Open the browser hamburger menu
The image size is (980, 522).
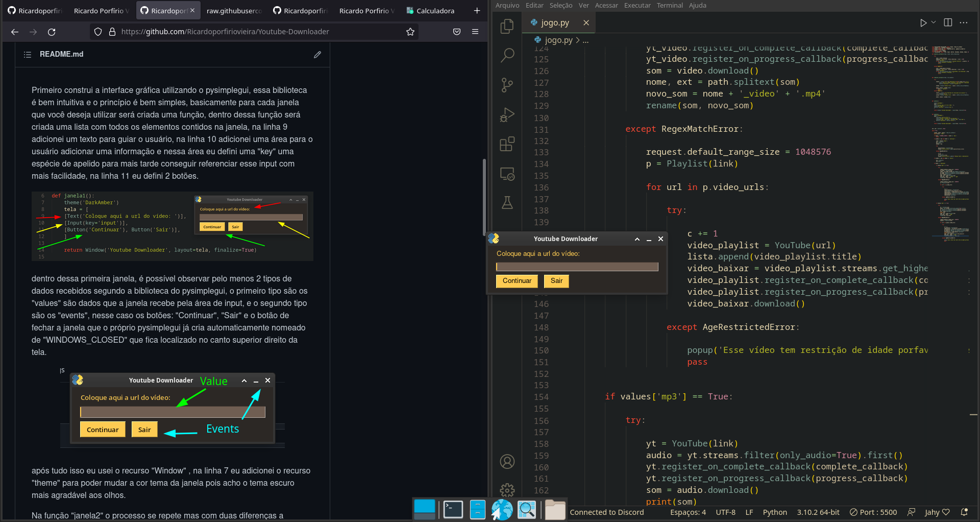click(475, 32)
